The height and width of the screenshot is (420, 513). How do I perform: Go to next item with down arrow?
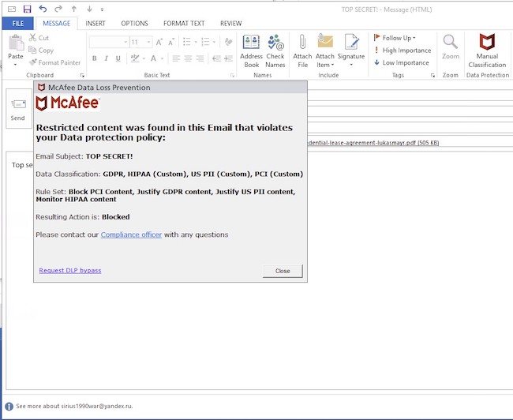pyautogui.click(x=89, y=9)
